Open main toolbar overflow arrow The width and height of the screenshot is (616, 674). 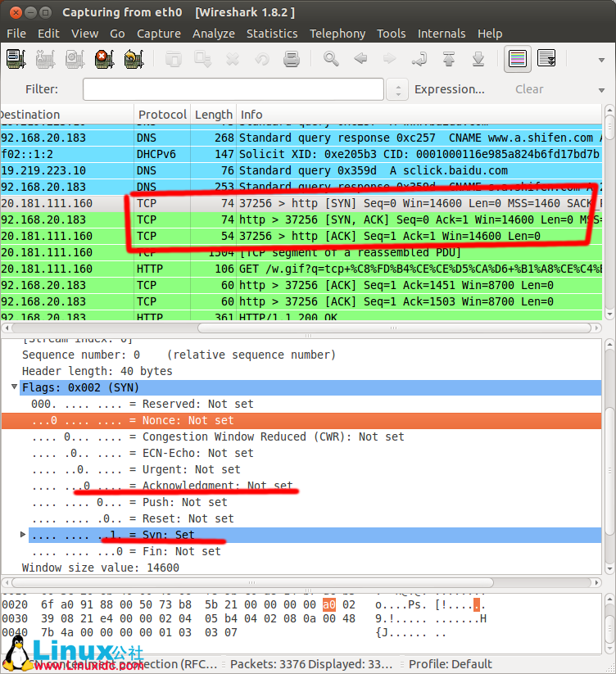(602, 60)
